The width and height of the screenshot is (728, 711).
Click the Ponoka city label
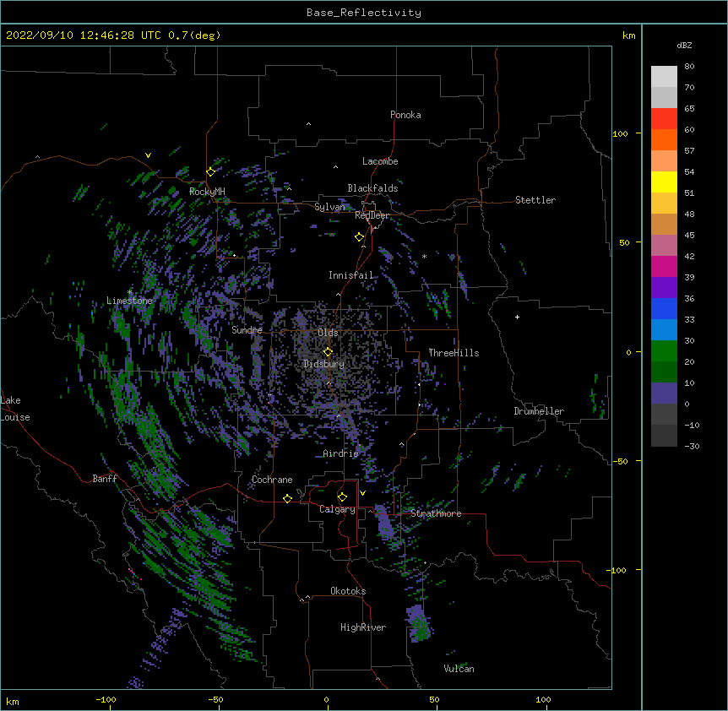point(405,115)
